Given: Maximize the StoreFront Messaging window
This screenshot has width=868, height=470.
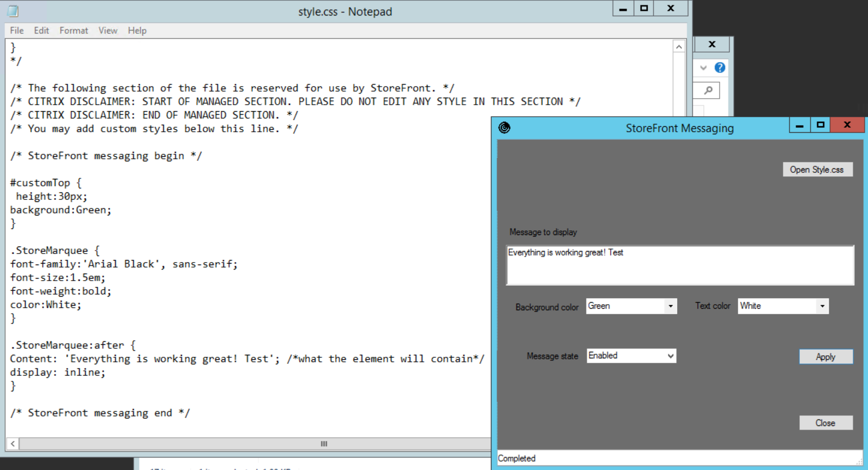Looking at the screenshot, I should point(820,125).
